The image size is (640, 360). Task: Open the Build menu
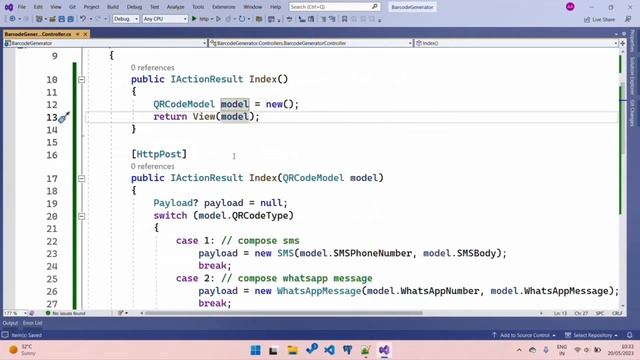click(x=113, y=7)
